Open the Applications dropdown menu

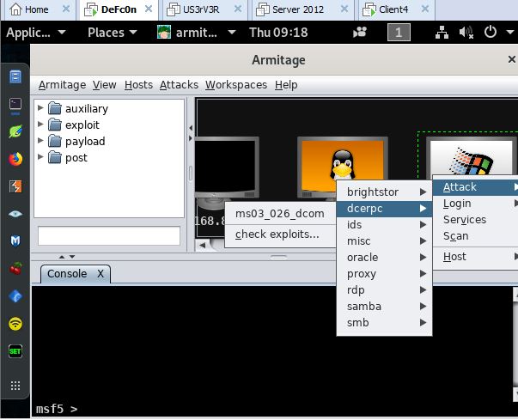pos(36,33)
